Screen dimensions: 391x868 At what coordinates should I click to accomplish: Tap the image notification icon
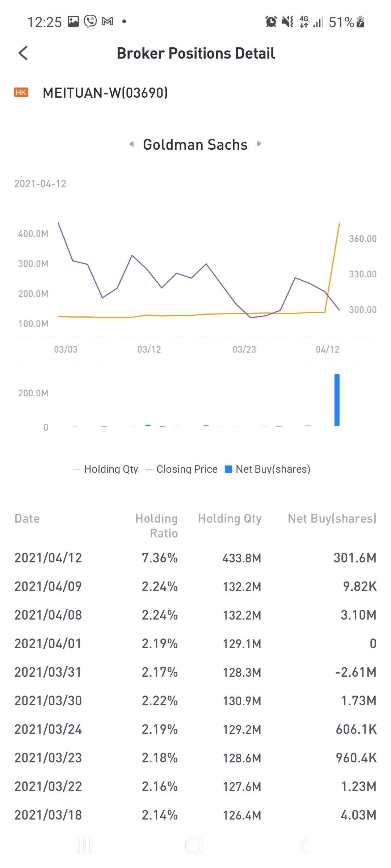pos(73,22)
